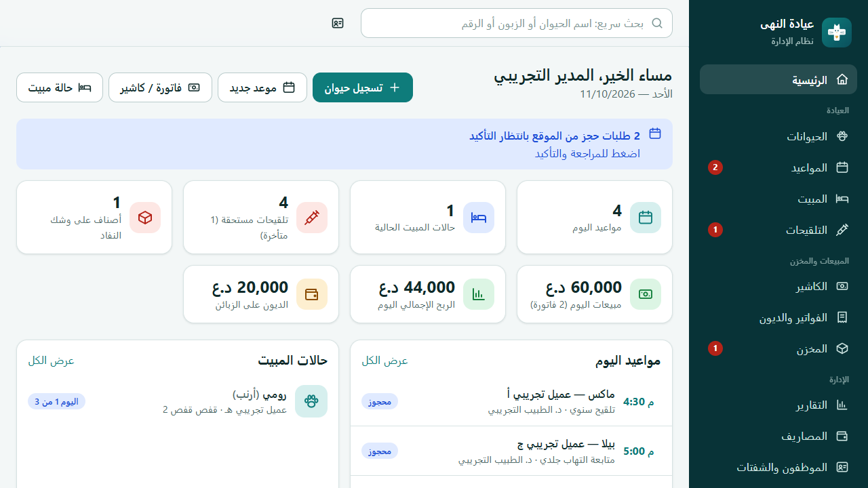Viewport: 868px width, 488px height.
Task: Open the ماكس — عميل تجريبي أ appointment
Action: pyautogui.click(x=511, y=401)
